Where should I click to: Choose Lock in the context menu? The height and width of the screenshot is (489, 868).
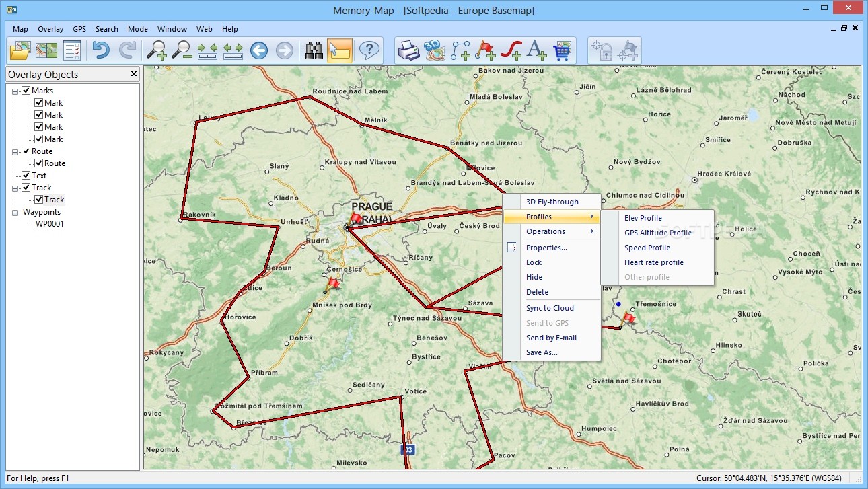click(552, 262)
